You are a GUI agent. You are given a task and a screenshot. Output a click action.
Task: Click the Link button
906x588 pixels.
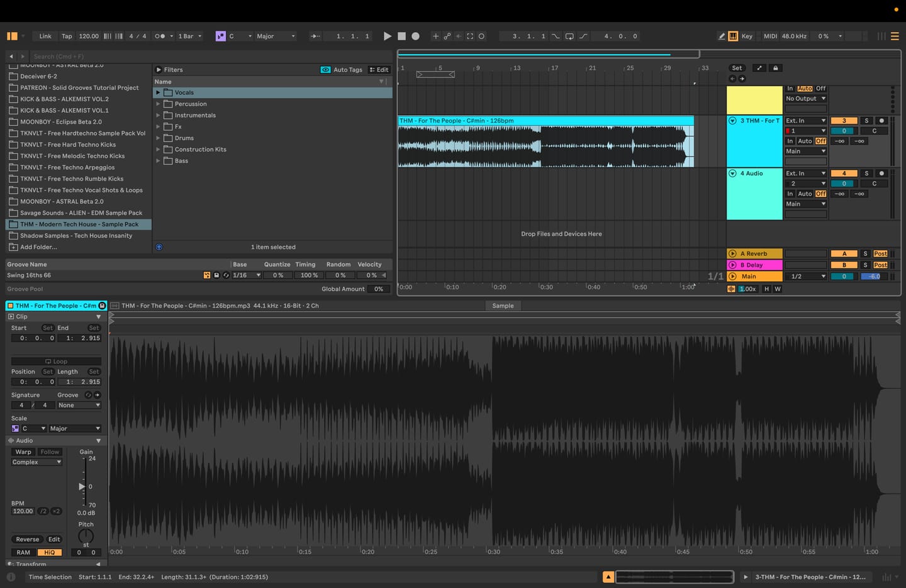pos(45,36)
